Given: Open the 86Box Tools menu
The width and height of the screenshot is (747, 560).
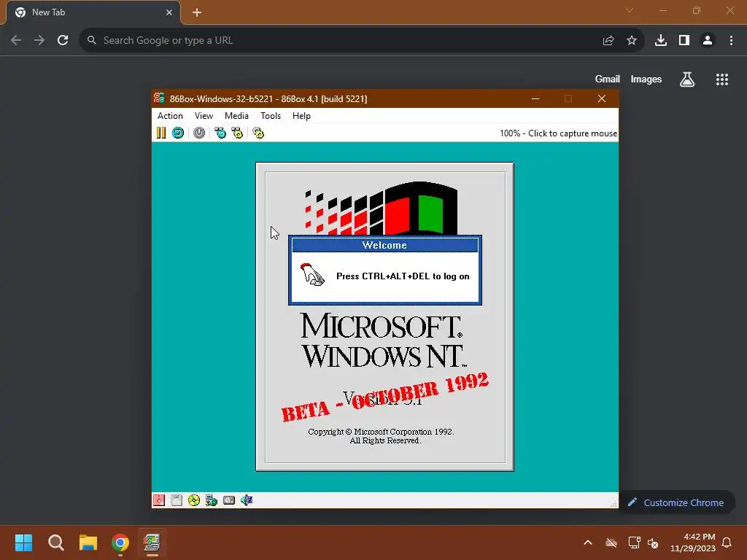Looking at the screenshot, I should point(271,116).
